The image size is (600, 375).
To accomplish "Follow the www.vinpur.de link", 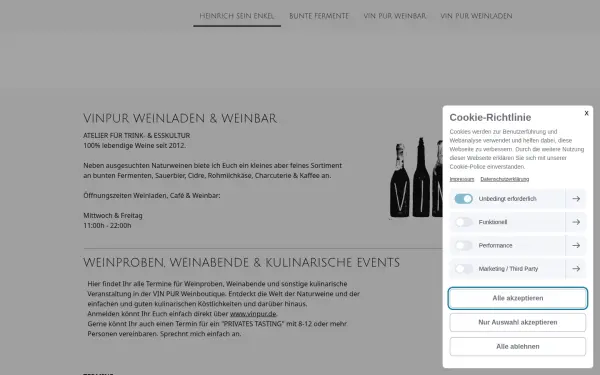I will pyautogui.click(x=253, y=314).
